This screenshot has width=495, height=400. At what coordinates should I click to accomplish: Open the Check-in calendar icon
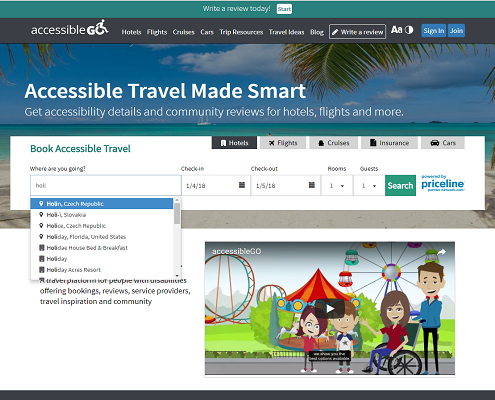242,185
